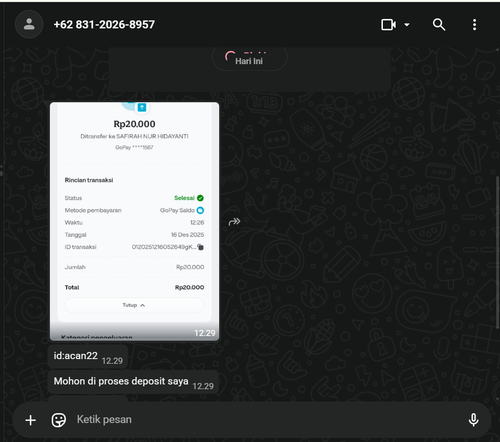The width and height of the screenshot is (500, 442).
Task: Click the Ketik pesan message field
Action: (267, 420)
